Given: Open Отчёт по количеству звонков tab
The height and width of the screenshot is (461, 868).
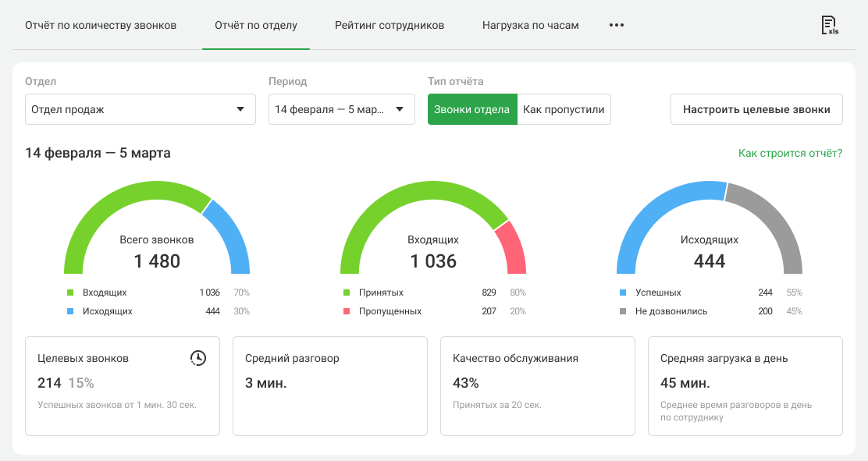Looking at the screenshot, I should click(101, 25).
